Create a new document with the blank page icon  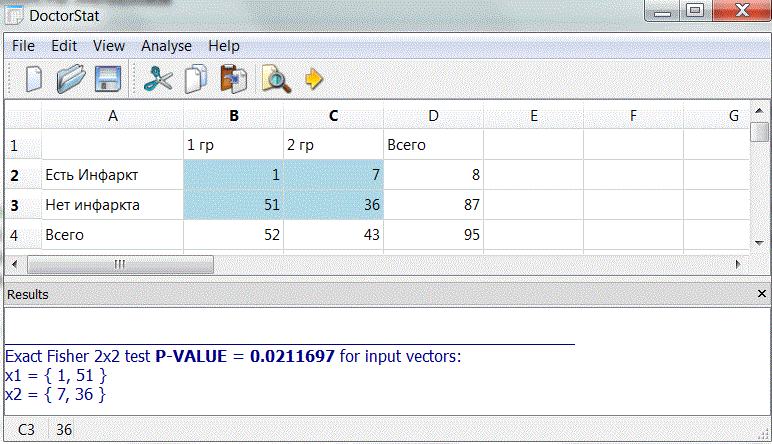click(34, 78)
